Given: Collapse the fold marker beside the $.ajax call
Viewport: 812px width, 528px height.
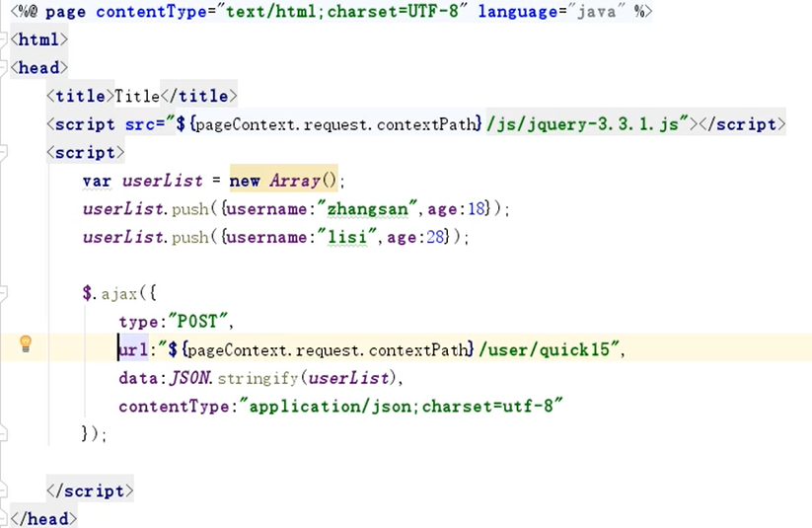Looking at the screenshot, I should pyautogui.click(x=3, y=293).
